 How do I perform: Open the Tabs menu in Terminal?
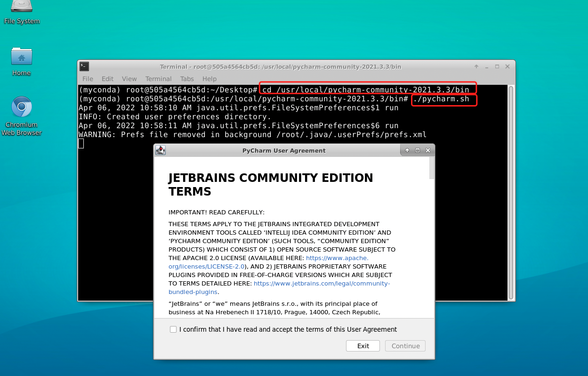187,79
